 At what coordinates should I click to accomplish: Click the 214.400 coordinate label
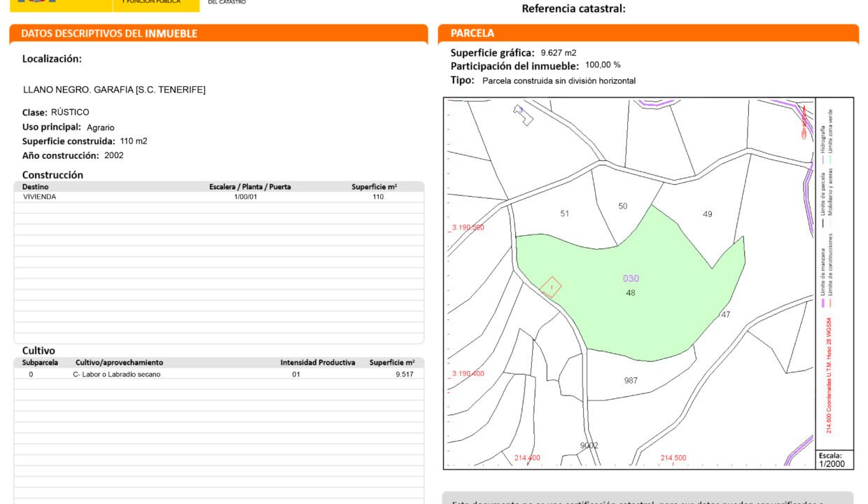527,458
